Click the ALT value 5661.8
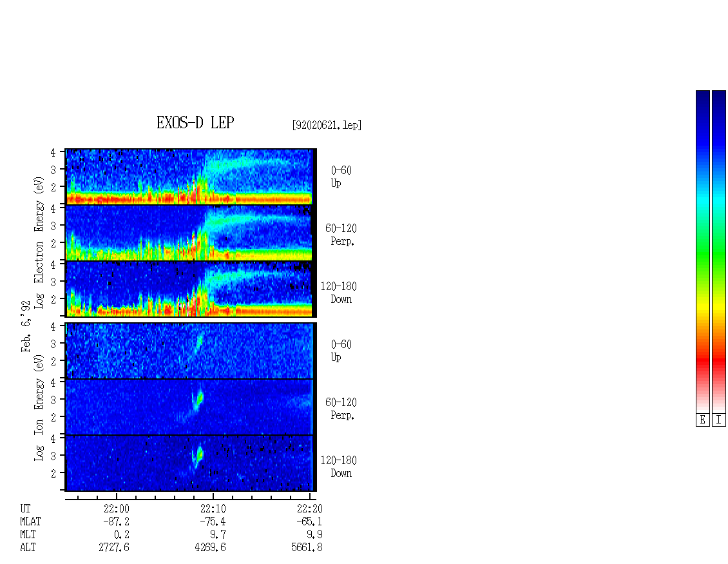 [x=307, y=548]
